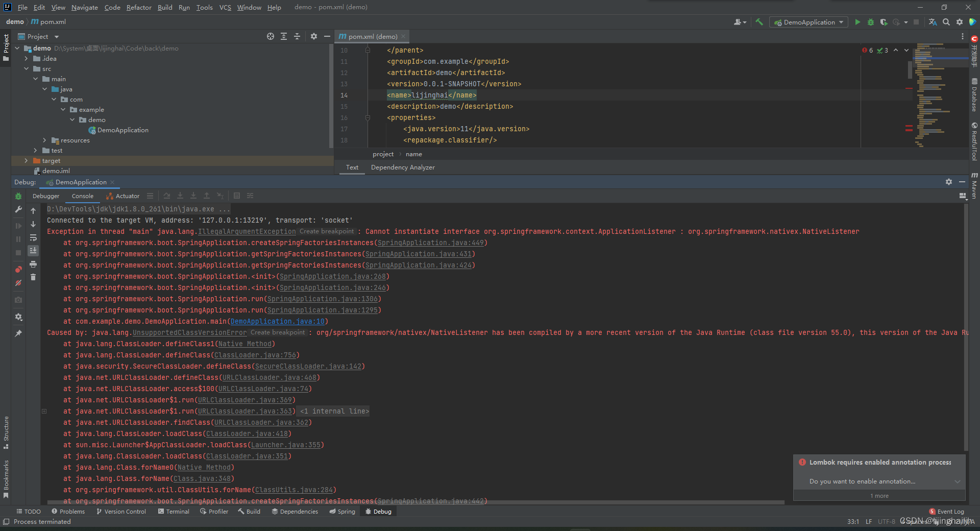
Task: Open the Refactor menu
Action: click(x=139, y=7)
